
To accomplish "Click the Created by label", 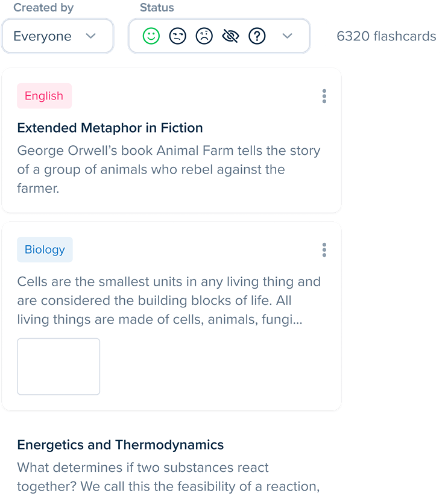I will click(x=43, y=8).
